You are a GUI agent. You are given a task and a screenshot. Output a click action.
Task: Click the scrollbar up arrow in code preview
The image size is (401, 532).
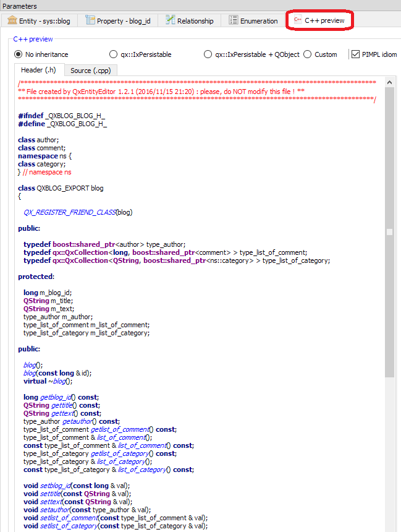pos(389,83)
